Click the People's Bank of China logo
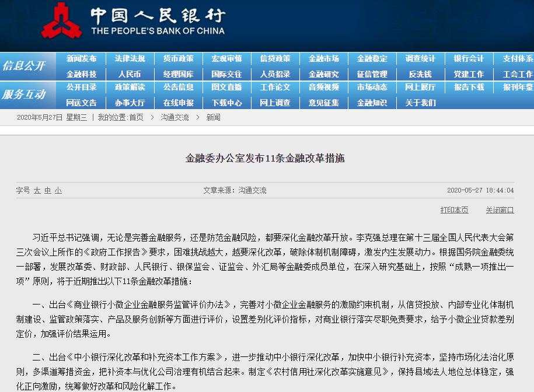Screen dimensions: 534x392 pyautogui.click(x=62, y=21)
